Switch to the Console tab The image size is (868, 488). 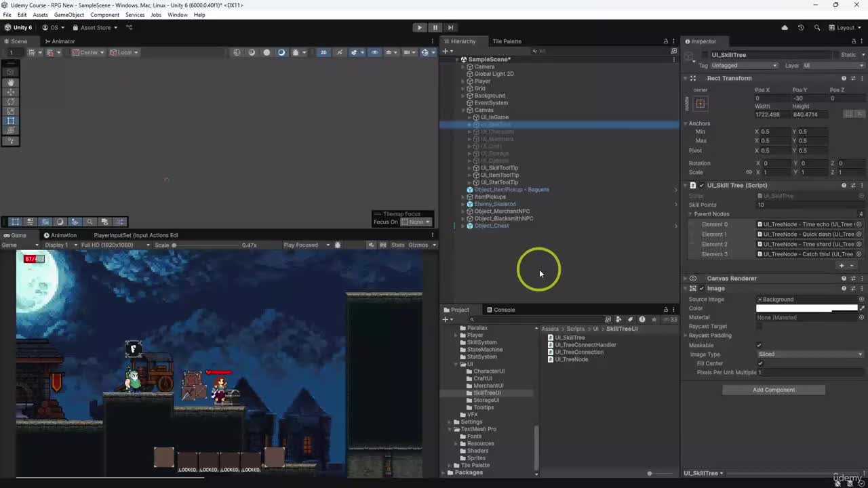tap(500, 310)
